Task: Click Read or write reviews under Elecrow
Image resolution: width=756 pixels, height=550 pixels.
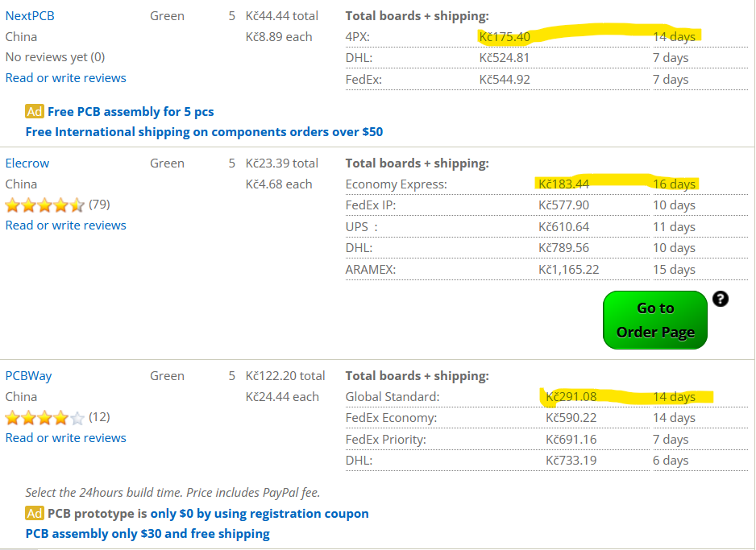Action: click(66, 225)
